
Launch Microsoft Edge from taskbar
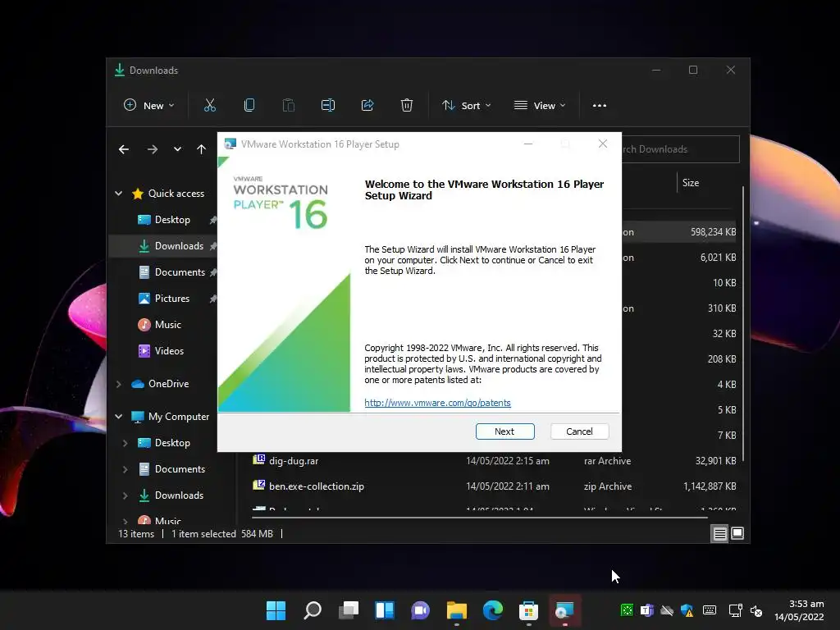[493, 610]
